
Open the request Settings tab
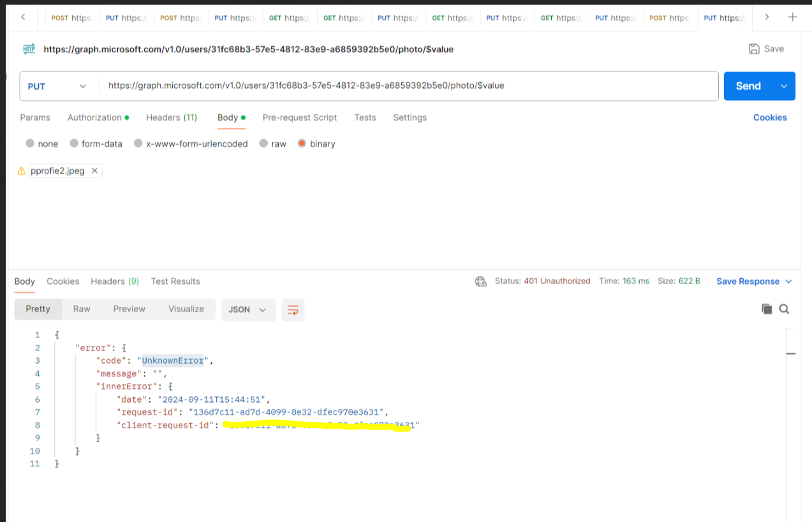(x=410, y=117)
